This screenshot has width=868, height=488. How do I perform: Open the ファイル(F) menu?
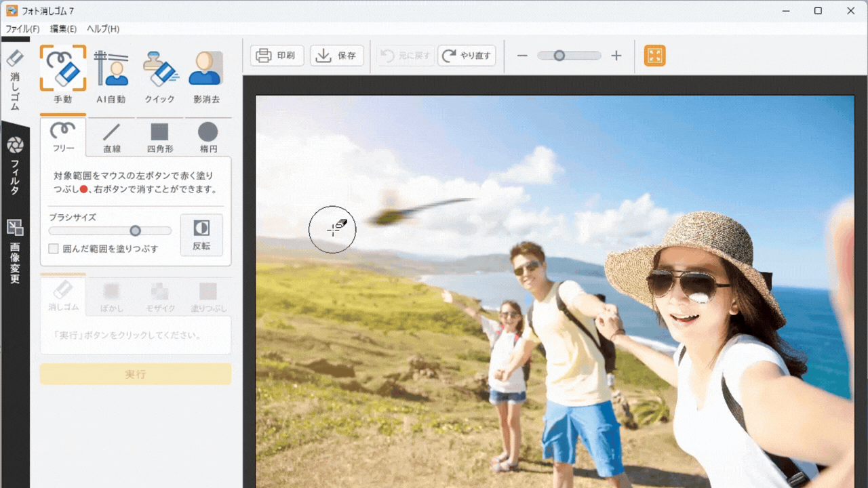[22, 29]
